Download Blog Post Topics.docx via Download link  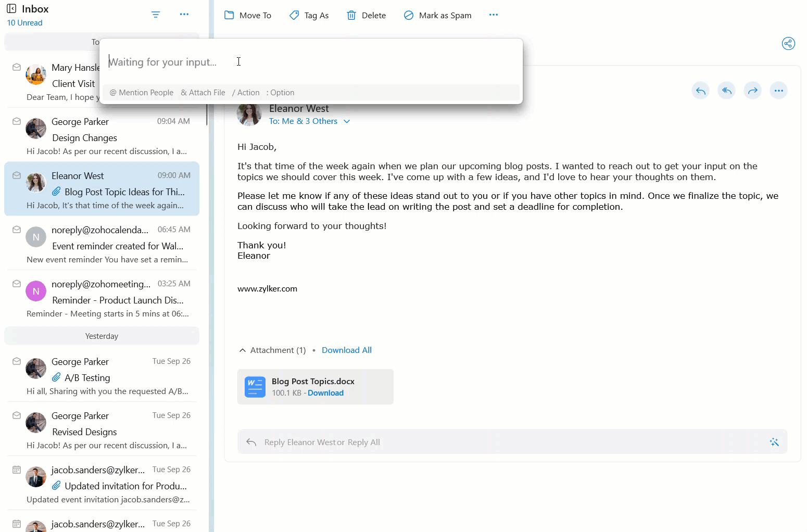coord(325,393)
